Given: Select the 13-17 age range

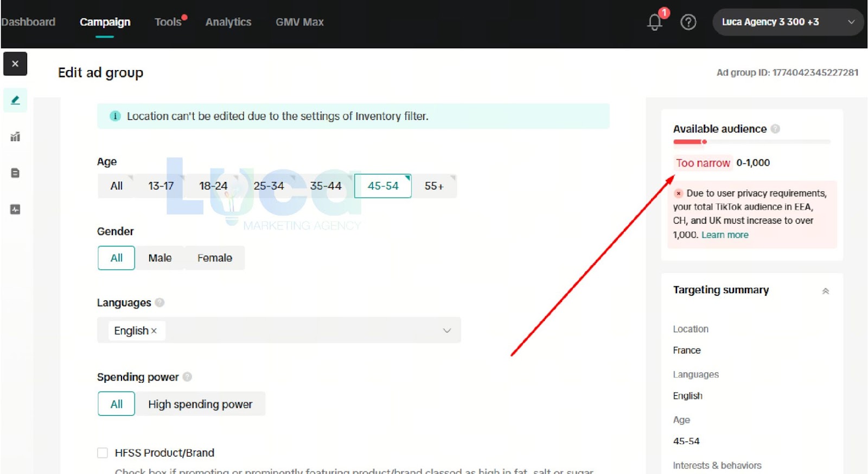Looking at the screenshot, I should click(161, 186).
